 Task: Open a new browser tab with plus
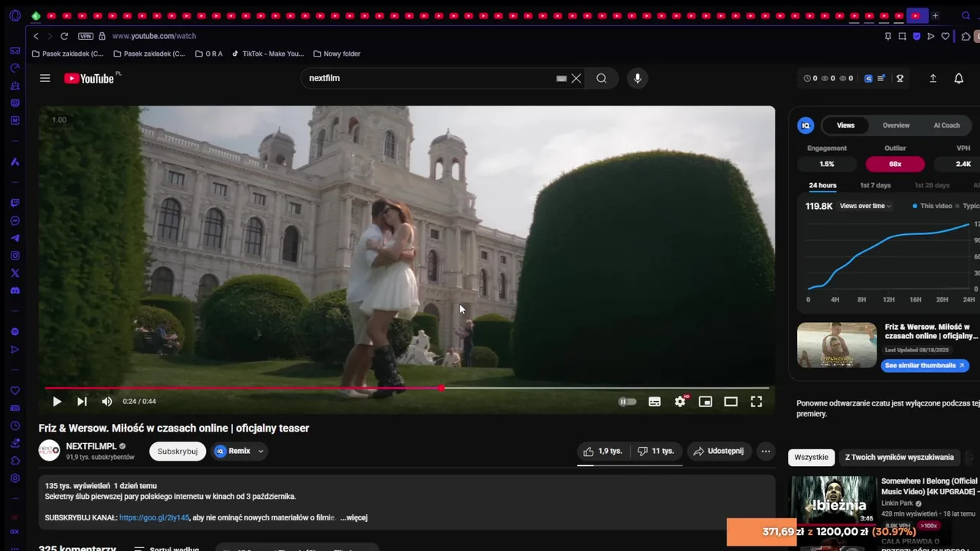click(x=935, y=15)
